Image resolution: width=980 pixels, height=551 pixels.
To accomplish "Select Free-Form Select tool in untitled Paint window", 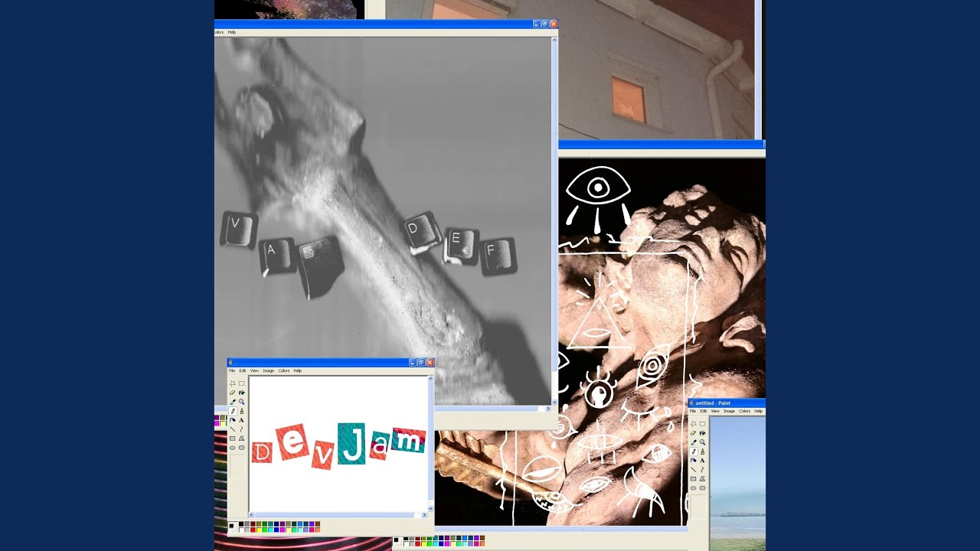I will 694,424.
